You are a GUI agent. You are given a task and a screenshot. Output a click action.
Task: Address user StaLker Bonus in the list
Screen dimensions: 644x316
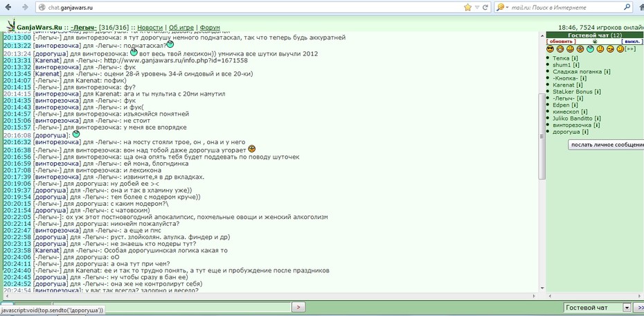click(x=573, y=91)
